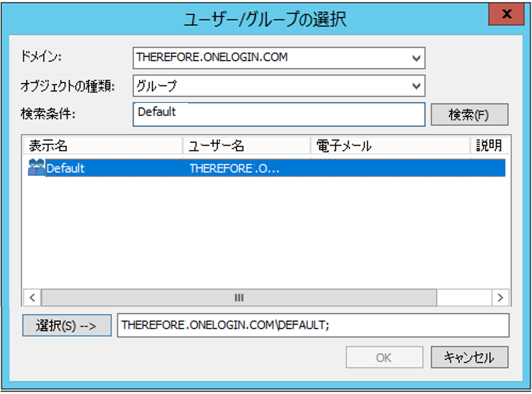This screenshot has width=532, height=394.
Task: Select the Default row in results
Action: (x=266, y=168)
